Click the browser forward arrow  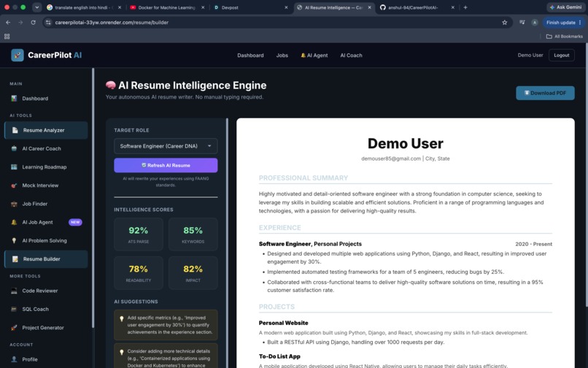point(20,23)
